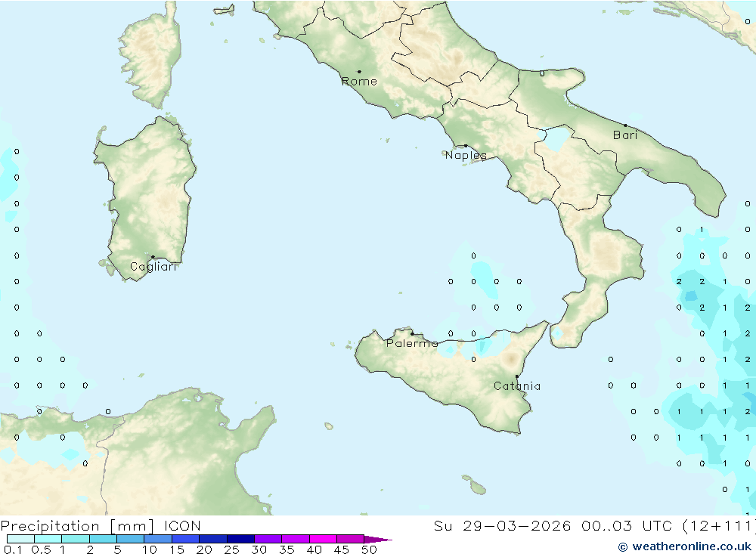
Task: Click the 25 legend value
Action: pyautogui.click(x=232, y=549)
